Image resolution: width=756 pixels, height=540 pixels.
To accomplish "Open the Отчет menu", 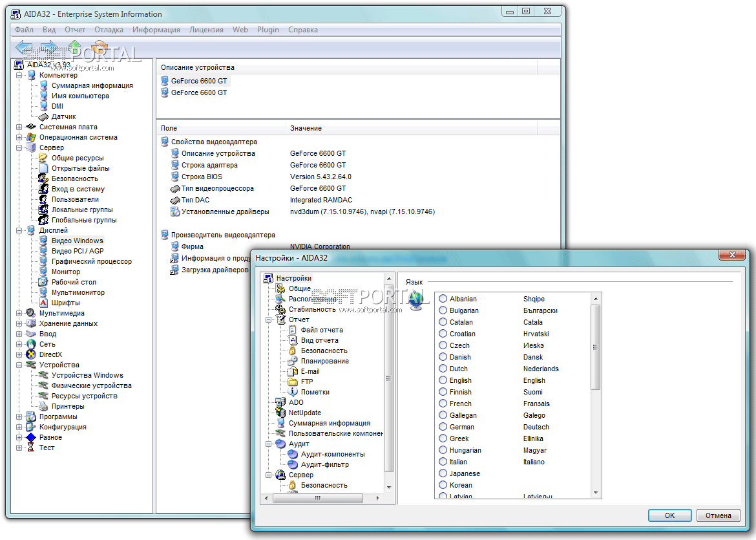I will click(75, 30).
